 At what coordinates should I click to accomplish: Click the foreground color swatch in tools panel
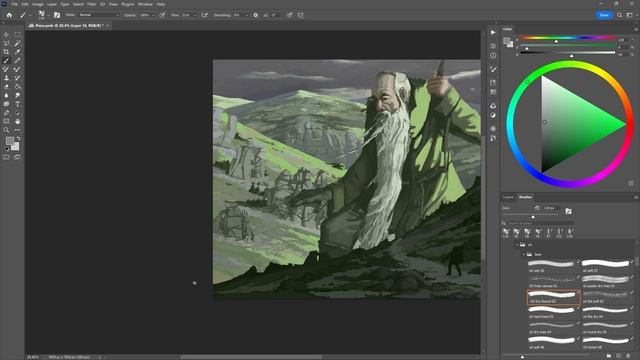pos(9,141)
